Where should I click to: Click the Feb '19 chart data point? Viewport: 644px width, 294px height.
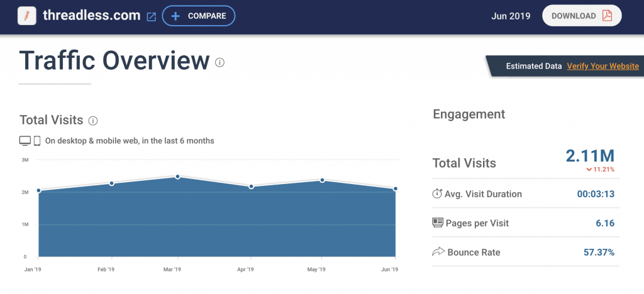(x=111, y=183)
